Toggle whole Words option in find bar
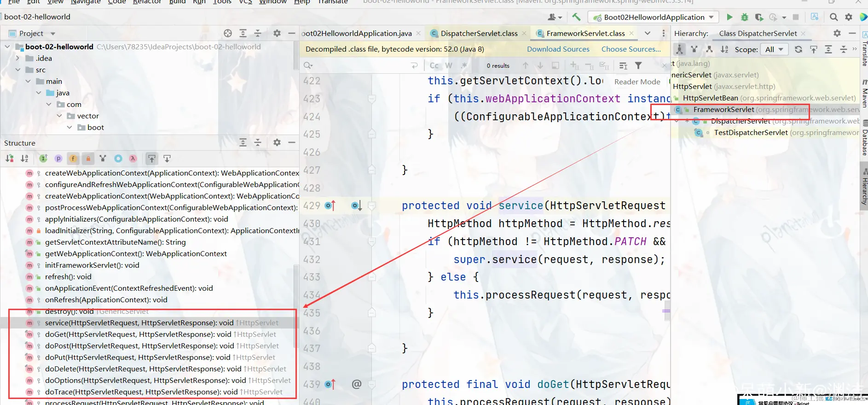Viewport: 868px width, 405px height. [449, 65]
